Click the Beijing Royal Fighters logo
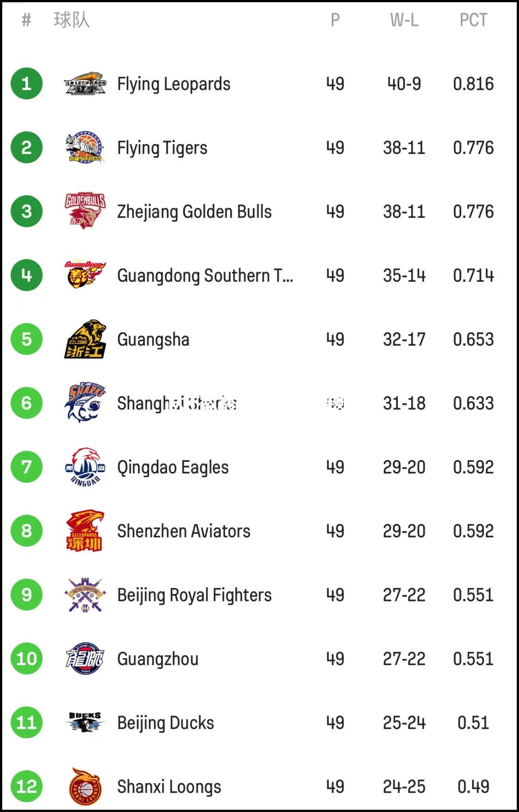This screenshot has height=812, width=519. pyautogui.click(x=85, y=595)
